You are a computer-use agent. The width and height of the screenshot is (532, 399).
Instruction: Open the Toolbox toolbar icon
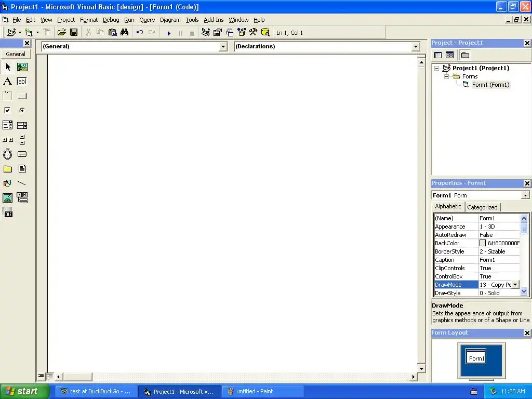click(x=254, y=33)
